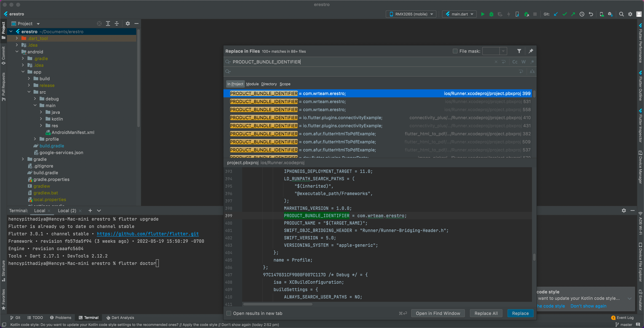
Task: Check Open results in new tab
Action: coord(229,313)
